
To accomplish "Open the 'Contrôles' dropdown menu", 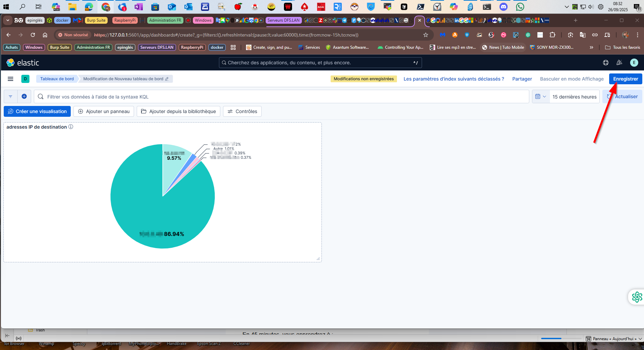I will [242, 111].
